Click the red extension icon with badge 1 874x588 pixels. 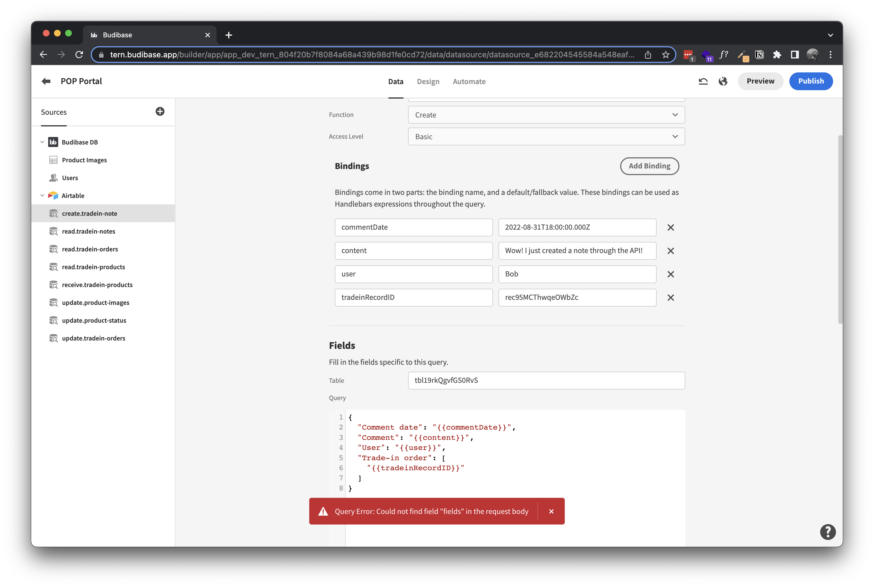click(x=688, y=55)
